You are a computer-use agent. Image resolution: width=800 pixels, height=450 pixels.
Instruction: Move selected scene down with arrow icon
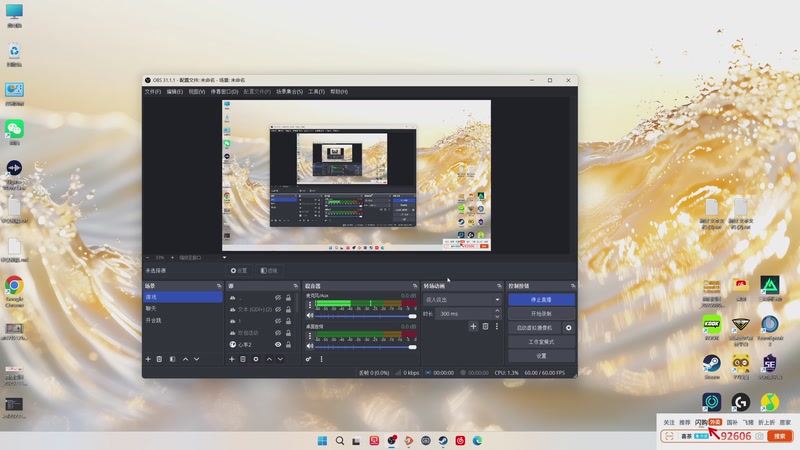[x=196, y=358]
